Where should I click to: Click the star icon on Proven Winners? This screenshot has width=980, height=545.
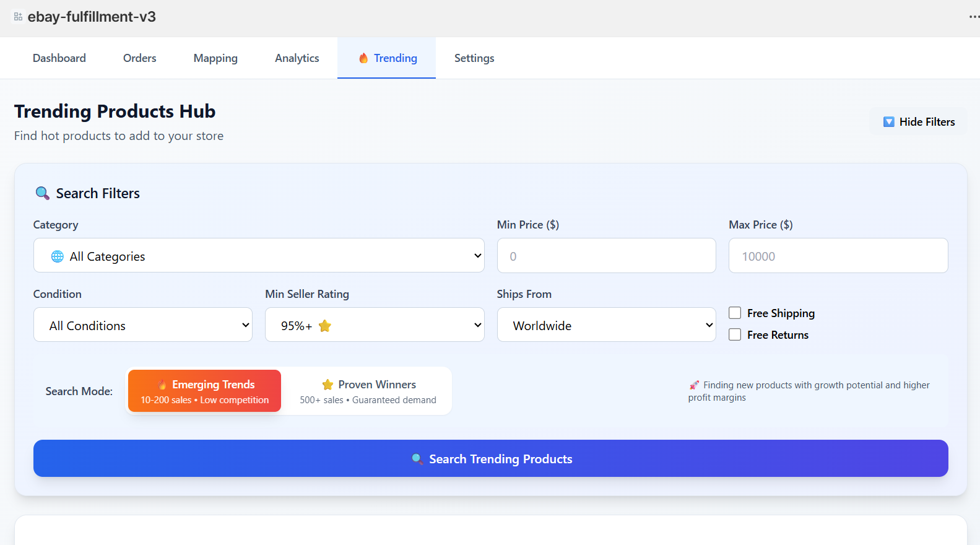[328, 385]
